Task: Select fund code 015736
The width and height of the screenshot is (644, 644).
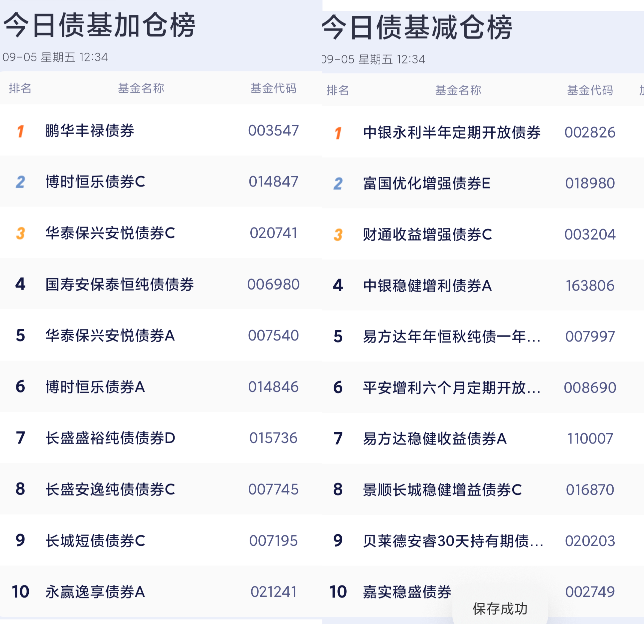Action: click(x=273, y=438)
